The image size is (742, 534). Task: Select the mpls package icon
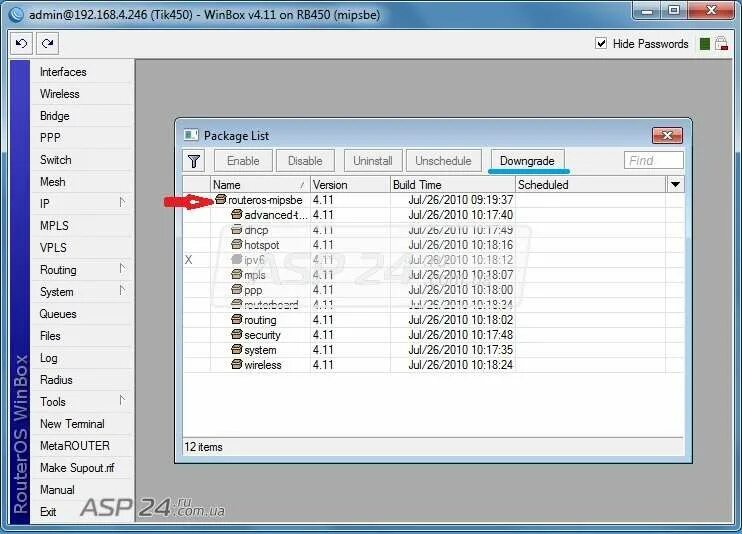237,274
